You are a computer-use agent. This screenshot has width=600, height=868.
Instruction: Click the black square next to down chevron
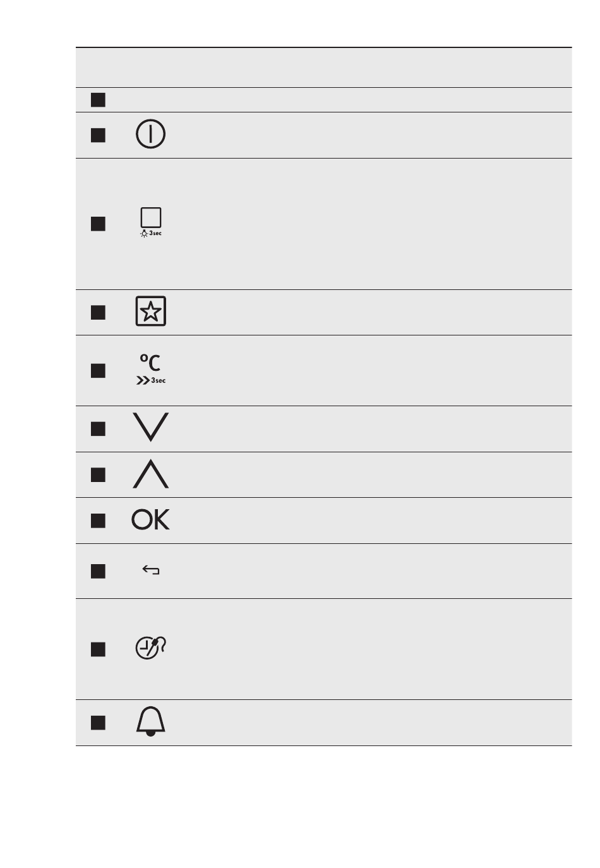[98, 429]
